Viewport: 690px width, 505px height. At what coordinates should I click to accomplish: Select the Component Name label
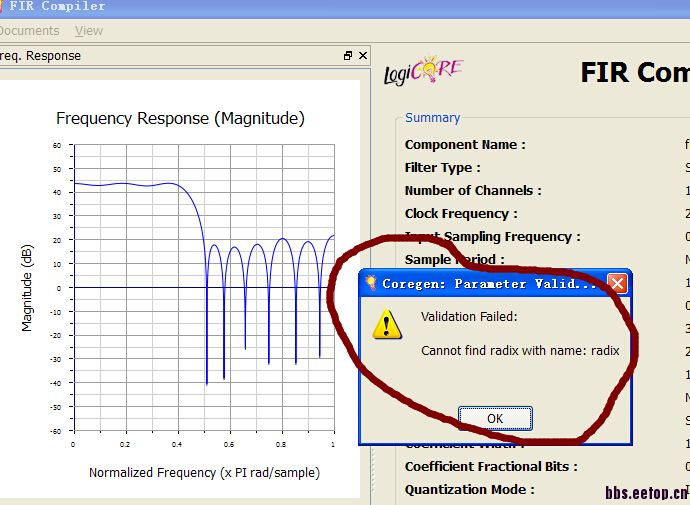click(465, 145)
